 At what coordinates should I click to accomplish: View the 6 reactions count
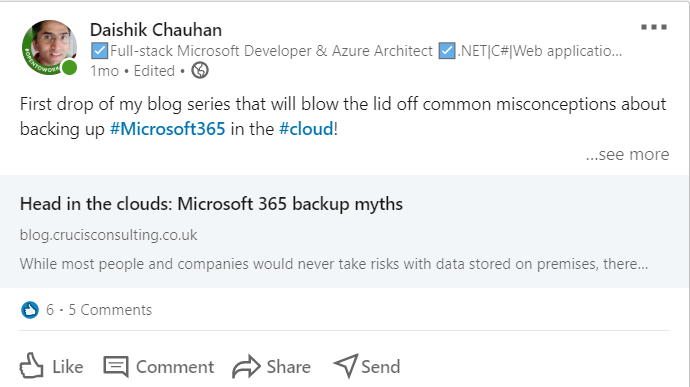click(50, 310)
